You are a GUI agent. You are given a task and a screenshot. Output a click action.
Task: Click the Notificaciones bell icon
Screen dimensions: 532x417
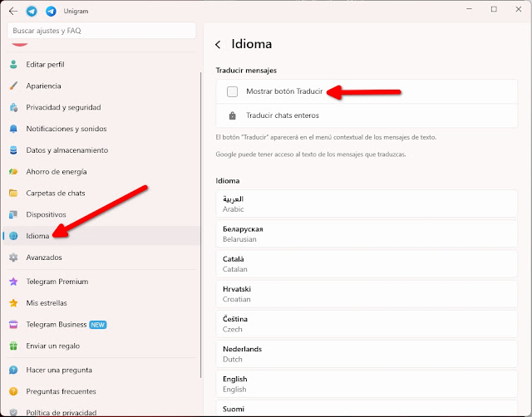point(13,129)
